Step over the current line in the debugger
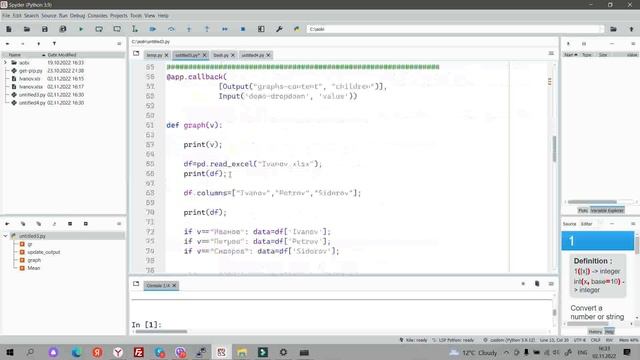This screenshot has width=640, height=360. click(171, 29)
